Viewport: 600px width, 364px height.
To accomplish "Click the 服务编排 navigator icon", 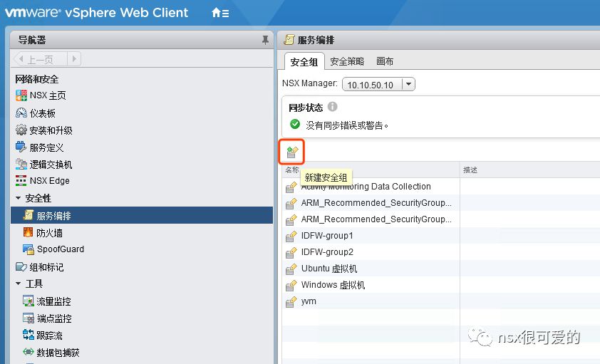I will click(x=29, y=215).
